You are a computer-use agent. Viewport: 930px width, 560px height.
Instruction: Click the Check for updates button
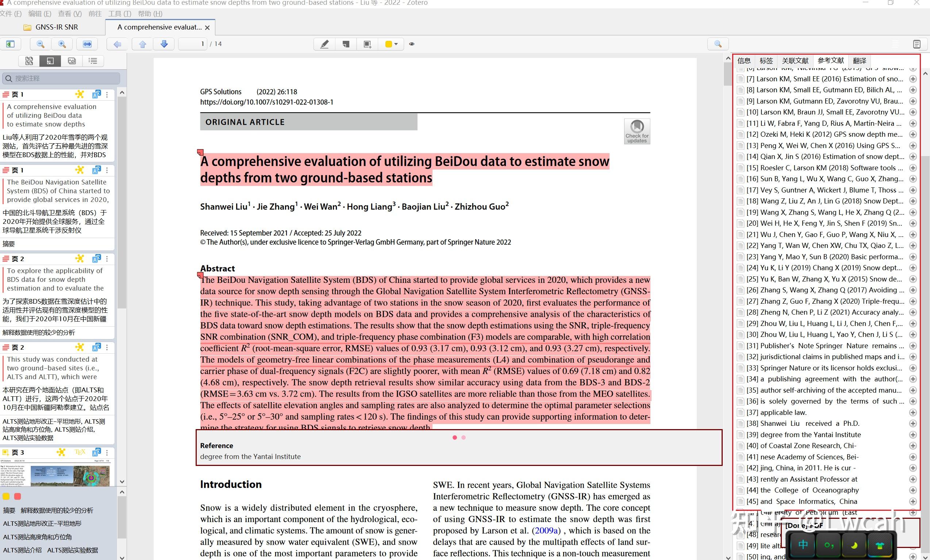click(x=637, y=131)
